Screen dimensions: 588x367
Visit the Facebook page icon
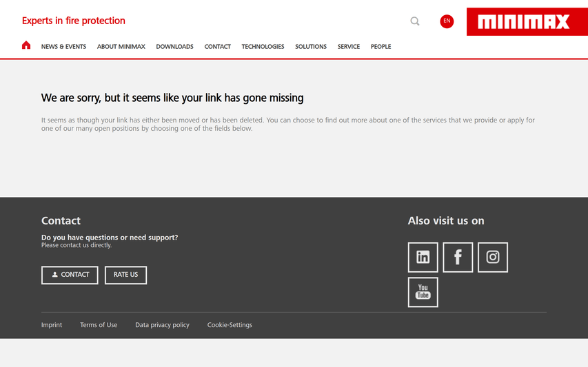click(458, 258)
